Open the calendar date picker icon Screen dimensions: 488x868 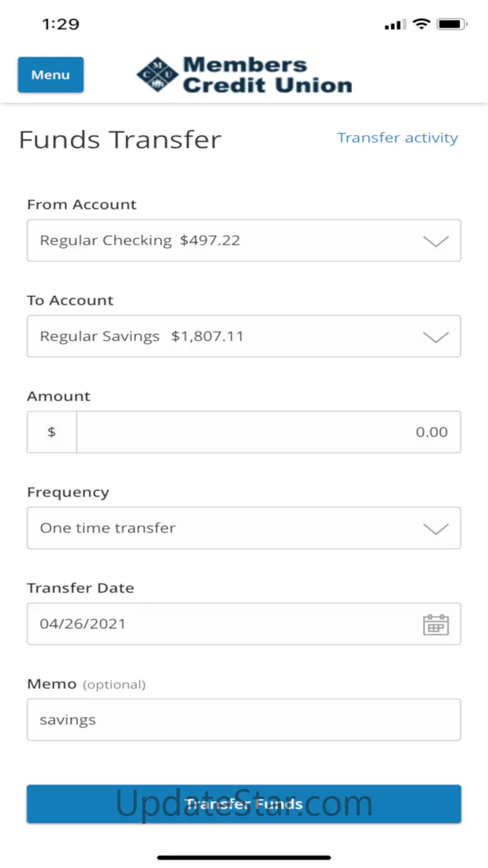pyautogui.click(x=435, y=625)
